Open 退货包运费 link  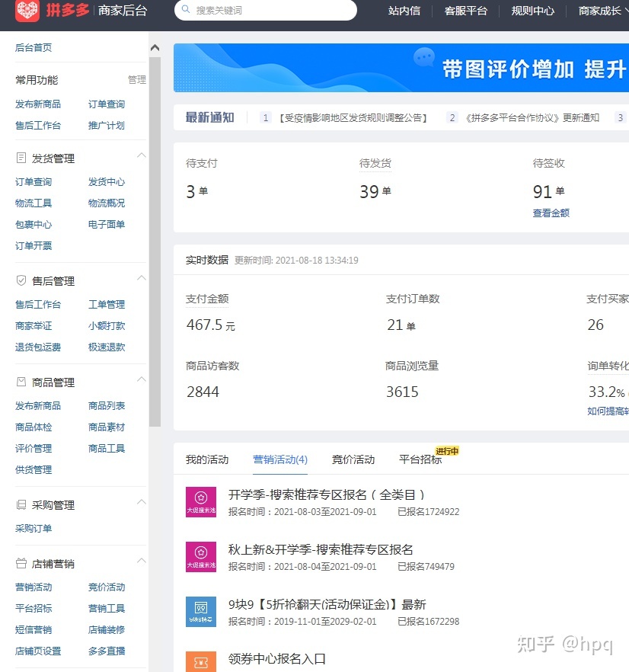tap(38, 347)
